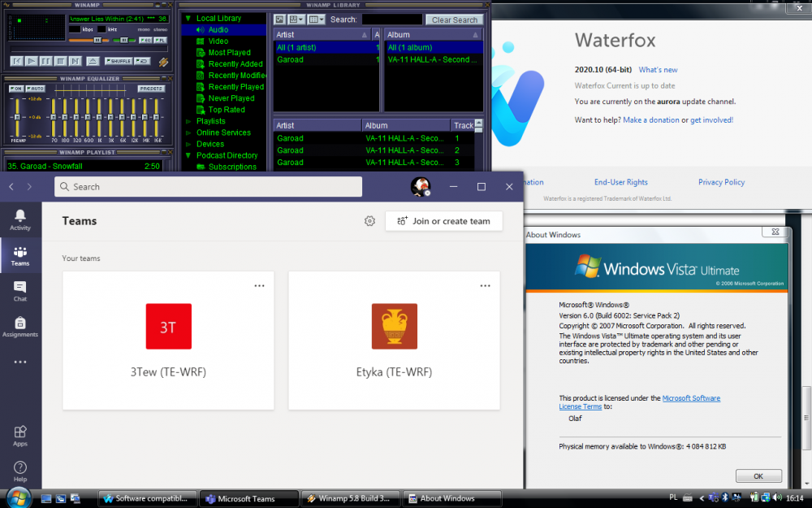This screenshot has width=812, height=508.
Task: Toggle Winamp shuffle mode
Action: click(119, 61)
